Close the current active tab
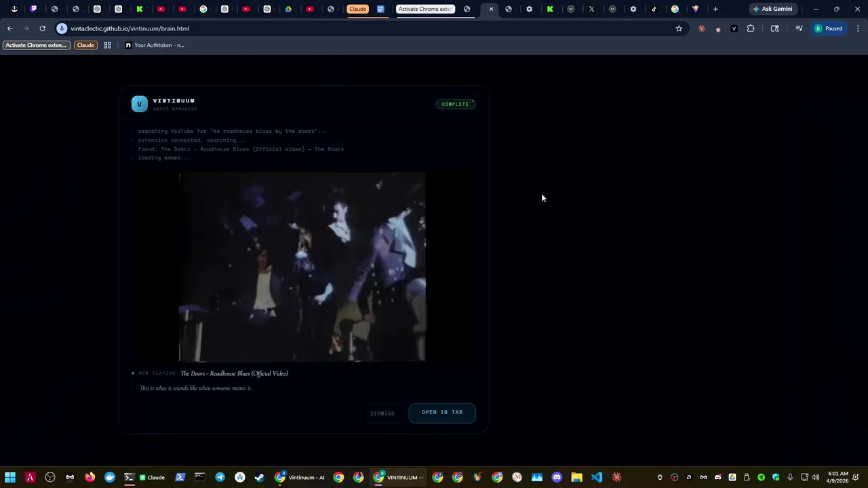Image resolution: width=868 pixels, height=488 pixels. click(491, 9)
